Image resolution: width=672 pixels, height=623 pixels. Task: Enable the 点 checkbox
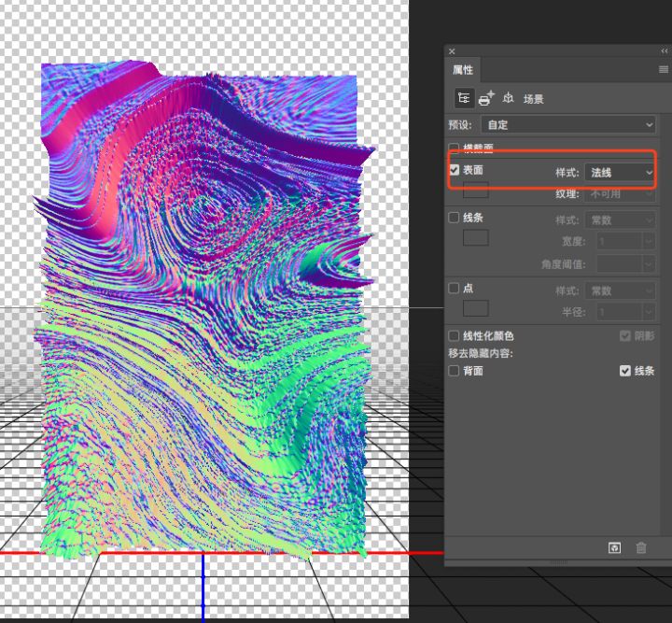point(455,289)
